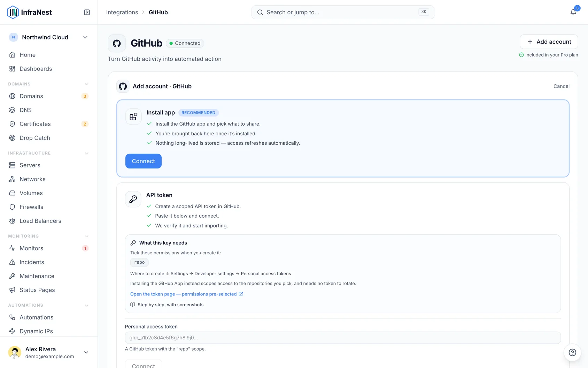Open the notifications bell
The image size is (588, 368).
pyautogui.click(x=573, y=12)
